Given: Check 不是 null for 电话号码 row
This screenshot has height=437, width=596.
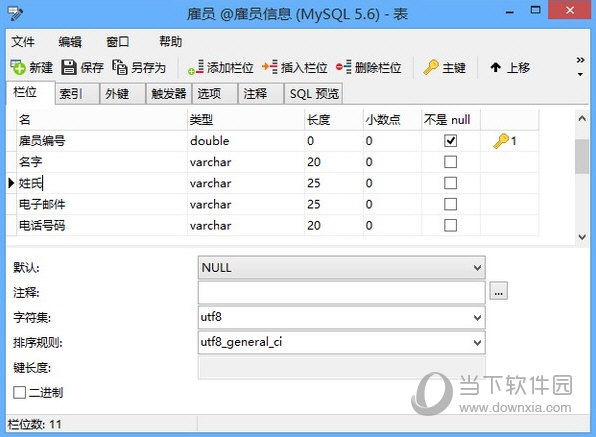Looking at the screenshot, I should pos(450,226).
